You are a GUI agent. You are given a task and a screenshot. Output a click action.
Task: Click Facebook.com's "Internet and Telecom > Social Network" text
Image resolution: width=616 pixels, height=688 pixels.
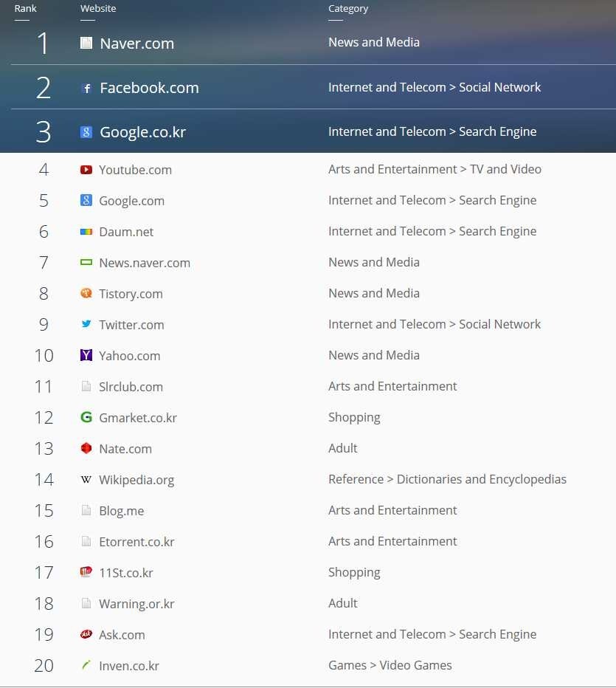(435, 87)
